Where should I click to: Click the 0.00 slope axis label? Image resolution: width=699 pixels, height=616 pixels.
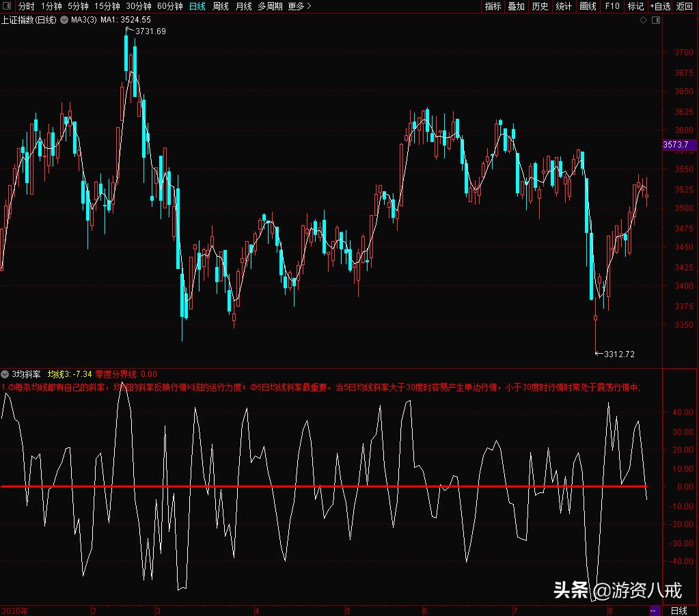point(685,487)
